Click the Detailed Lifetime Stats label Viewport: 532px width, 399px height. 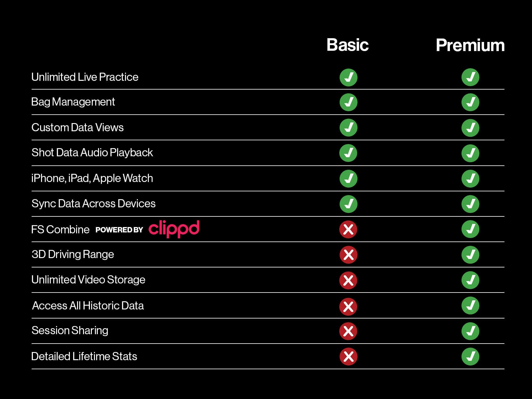point(84,356)
